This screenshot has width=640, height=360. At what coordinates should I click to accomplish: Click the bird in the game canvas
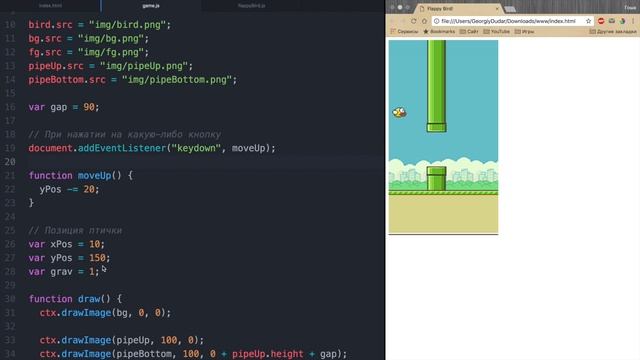(x=399, y=112)
